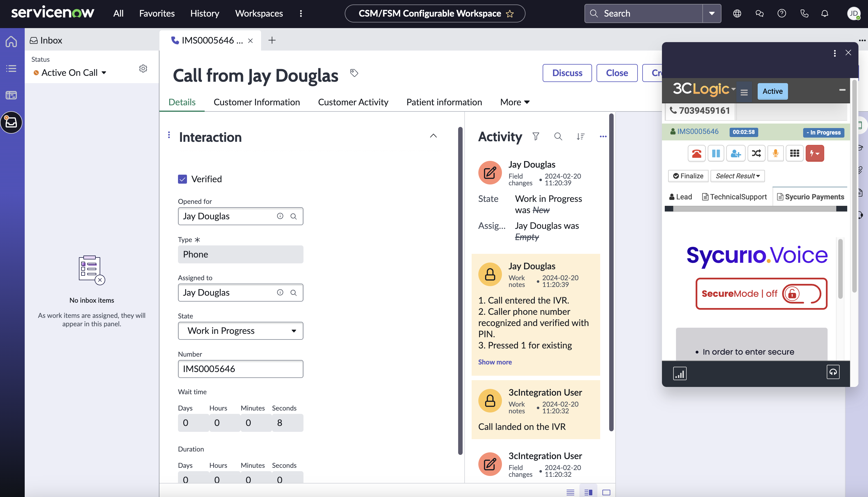Click the keypad grid icon in 3CLogic
The height and width of the screenshot is (497, 868).
click(794, 153)
